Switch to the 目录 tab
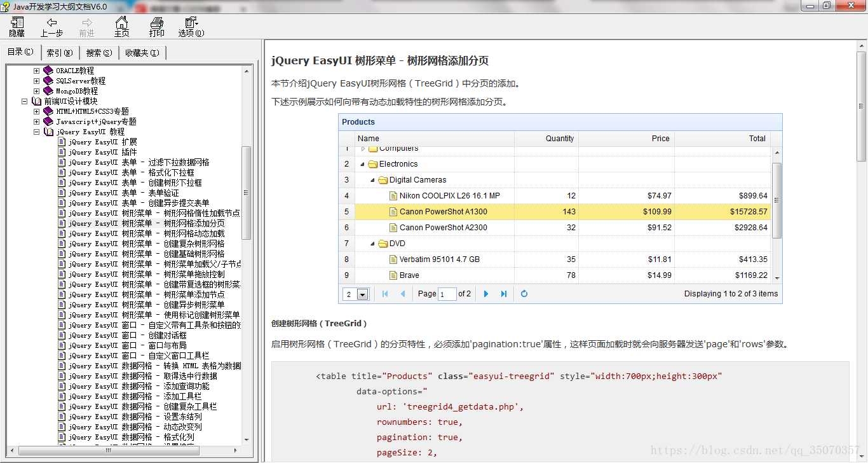This screenshot has width=868, height=463. pyautogui.click(x=20, y=52)
